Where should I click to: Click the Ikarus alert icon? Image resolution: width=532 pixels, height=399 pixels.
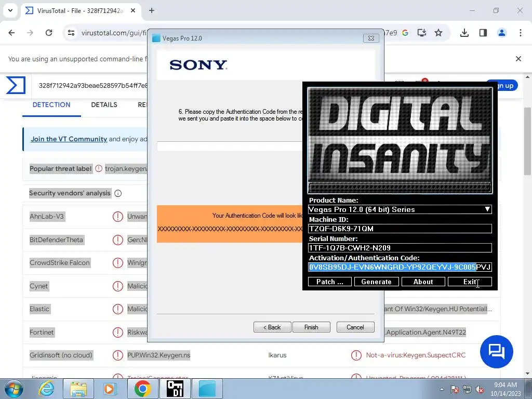(x=356, y=355)
